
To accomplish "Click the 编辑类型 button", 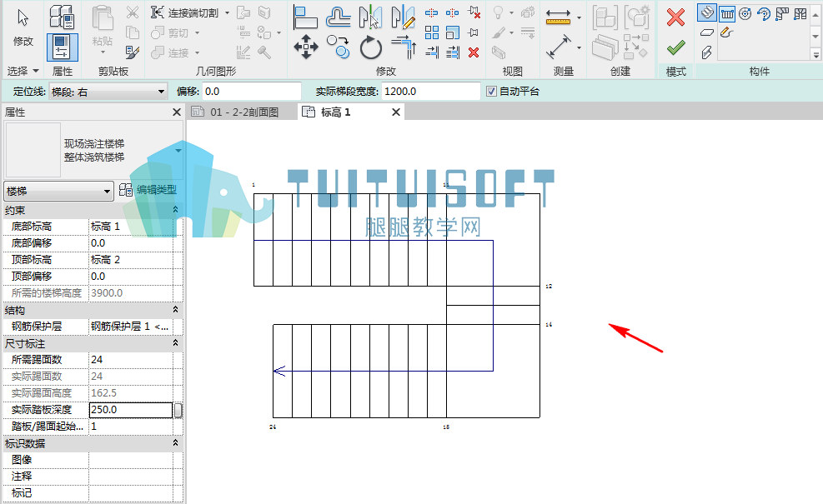I will coord(148,190).
